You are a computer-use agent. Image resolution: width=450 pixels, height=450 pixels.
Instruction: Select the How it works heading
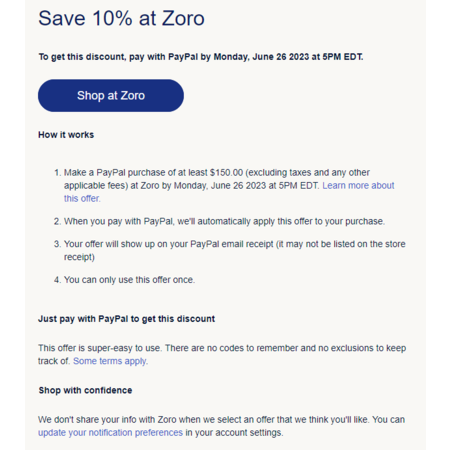(66, 135)
